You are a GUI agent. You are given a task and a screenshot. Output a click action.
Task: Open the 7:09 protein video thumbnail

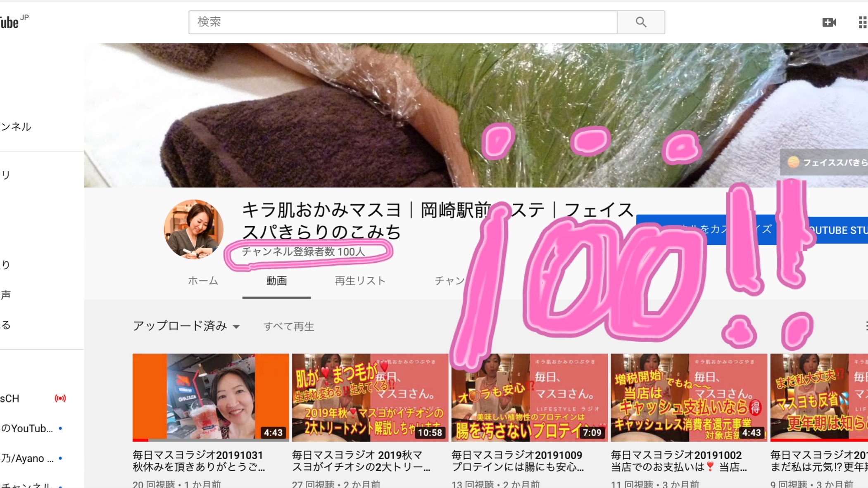pos(530,397)
